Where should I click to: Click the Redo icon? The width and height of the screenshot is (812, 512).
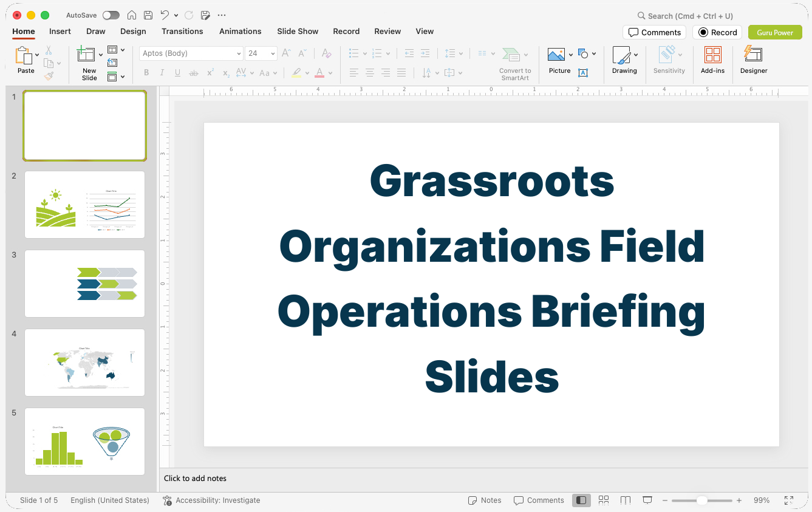coord(188,15)
